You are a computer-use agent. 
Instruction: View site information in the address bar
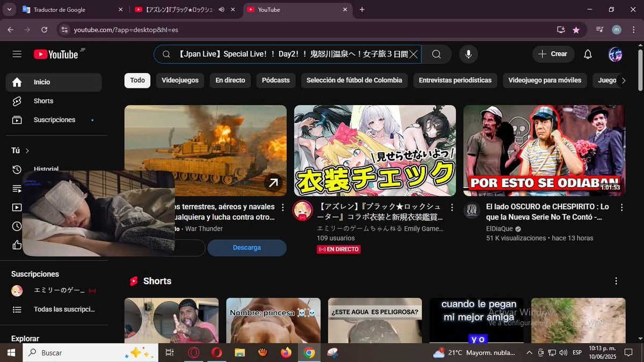[64, 30]
